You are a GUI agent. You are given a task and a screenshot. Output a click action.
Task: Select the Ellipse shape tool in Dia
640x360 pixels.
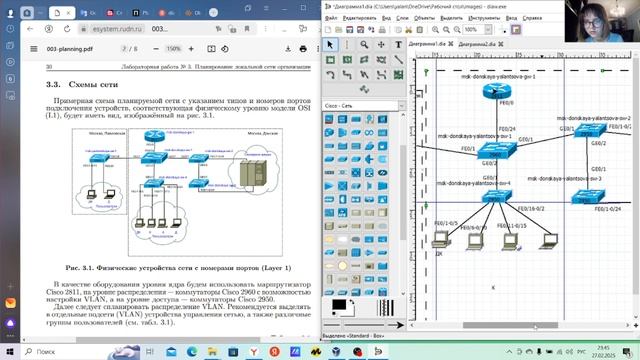point(347,60)
